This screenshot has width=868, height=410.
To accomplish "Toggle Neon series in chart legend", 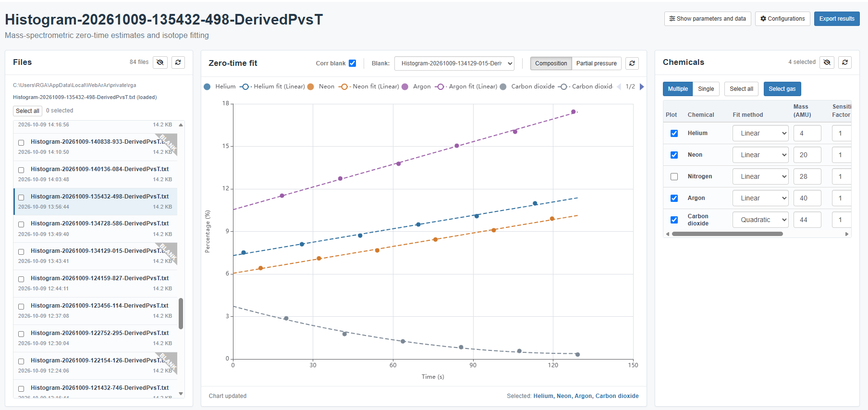I will [321, 87].
